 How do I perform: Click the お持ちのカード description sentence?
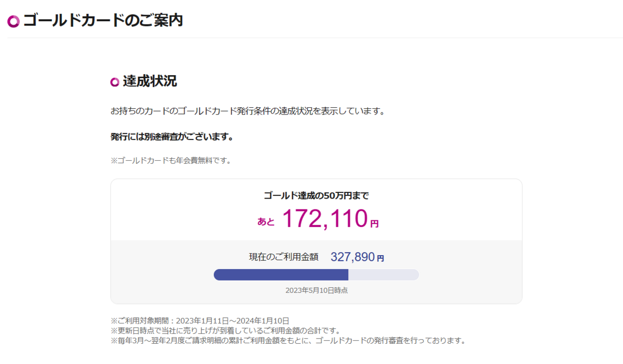click(x=248, y=111)
